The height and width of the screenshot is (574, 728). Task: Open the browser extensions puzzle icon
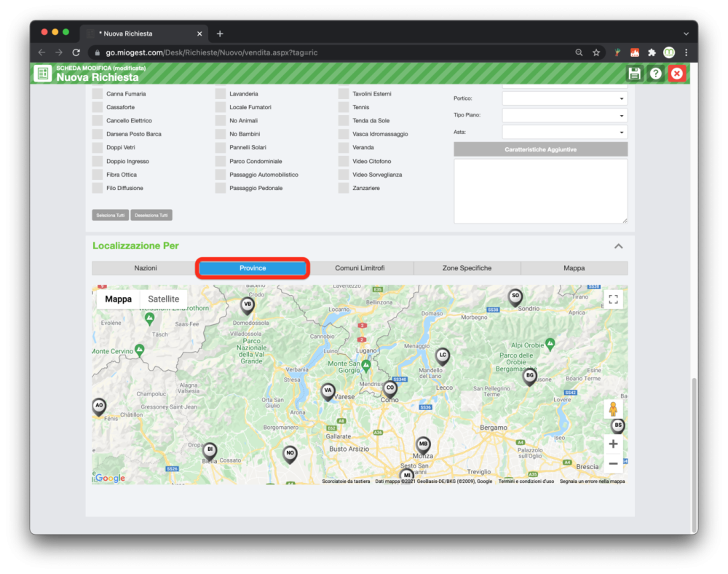652,52
